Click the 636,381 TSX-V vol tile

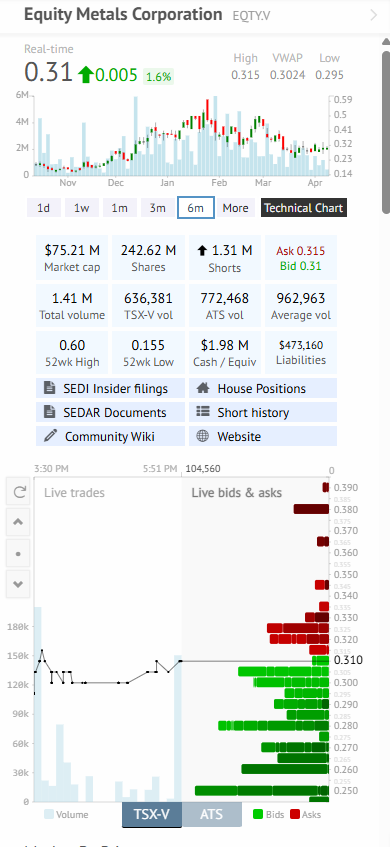click(148, 305)
